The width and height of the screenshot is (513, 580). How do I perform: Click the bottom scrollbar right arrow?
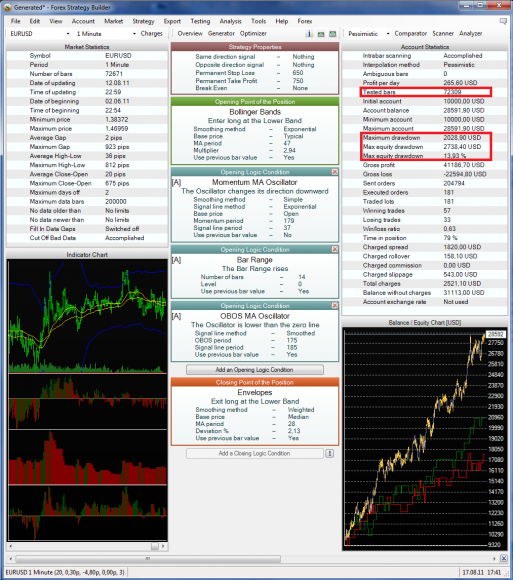[494, 559]
